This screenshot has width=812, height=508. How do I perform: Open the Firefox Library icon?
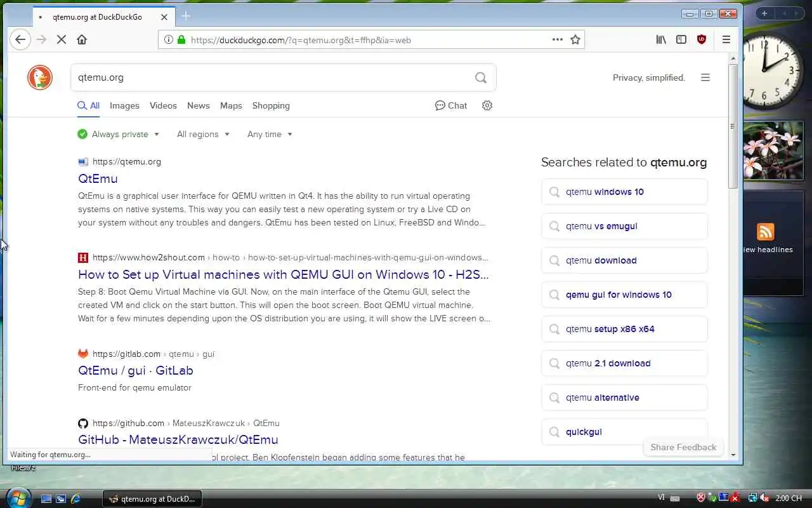[x=661, y=39]
